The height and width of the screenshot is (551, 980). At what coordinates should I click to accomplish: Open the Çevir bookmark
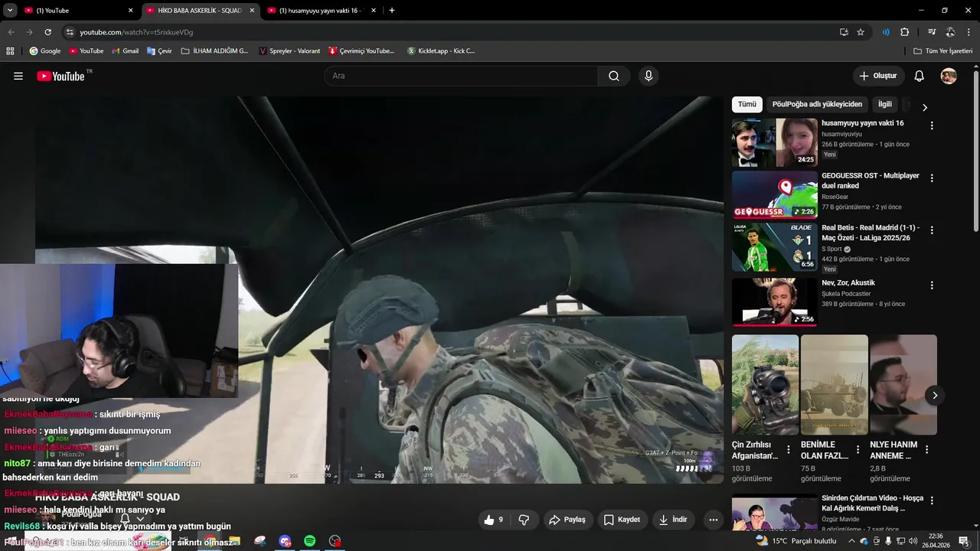point(159,51)
